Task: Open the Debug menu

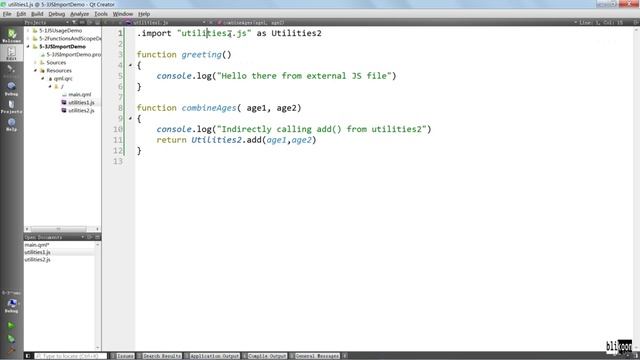Action: 57,14
